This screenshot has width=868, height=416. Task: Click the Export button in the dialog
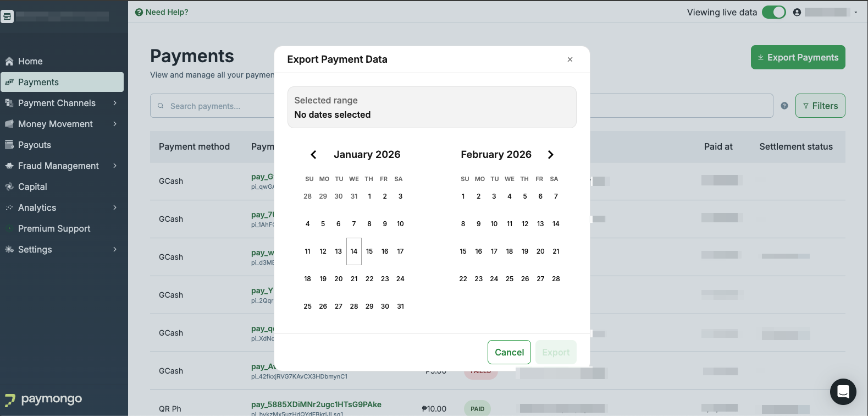coord(556,352)
